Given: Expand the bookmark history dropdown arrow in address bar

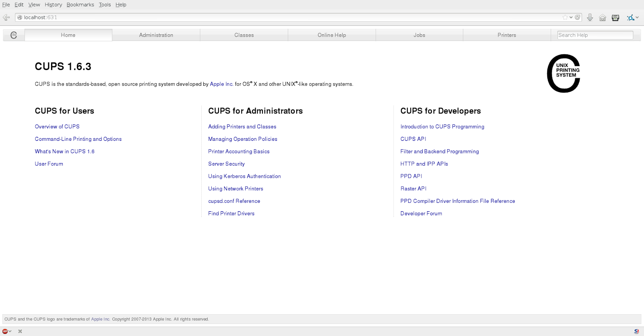Looking at the screenshot, I should (571, 17).
